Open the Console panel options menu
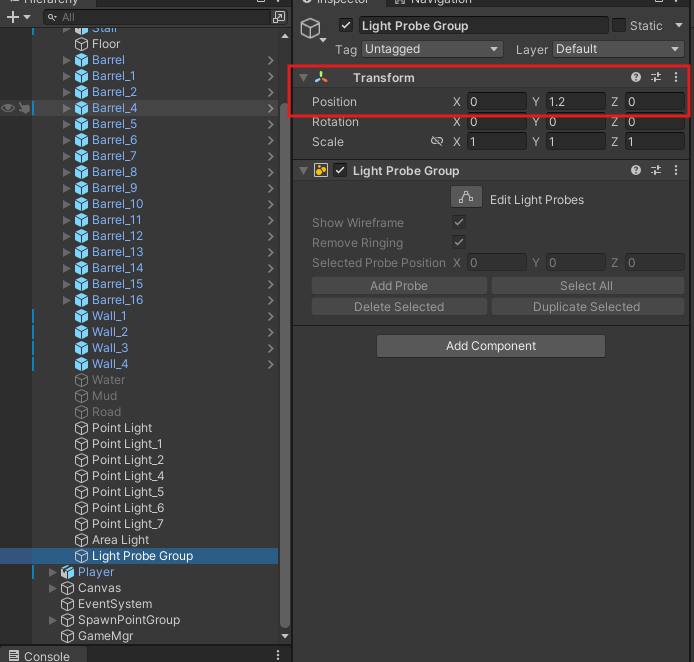Viewport: 694px width, 662px height. (278, 655)
